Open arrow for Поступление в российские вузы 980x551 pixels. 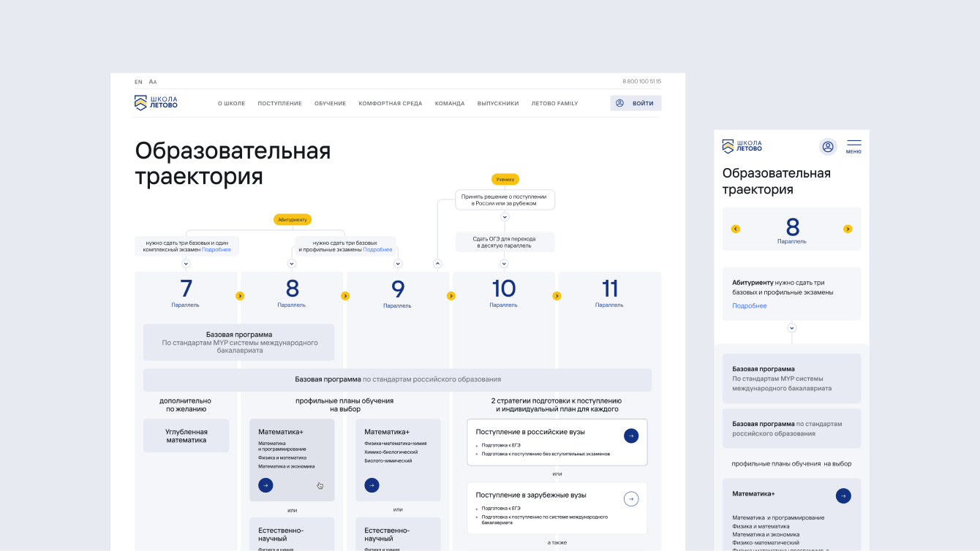click(631, 436)
